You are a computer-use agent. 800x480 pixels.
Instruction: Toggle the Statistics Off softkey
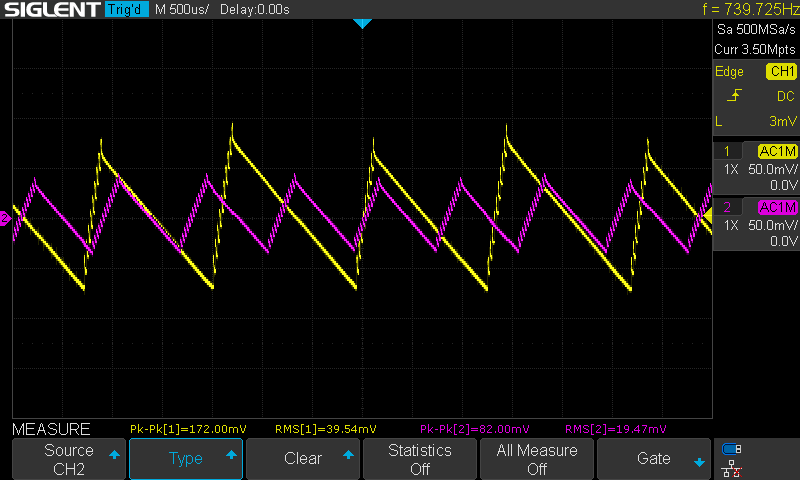click(419, 459)
